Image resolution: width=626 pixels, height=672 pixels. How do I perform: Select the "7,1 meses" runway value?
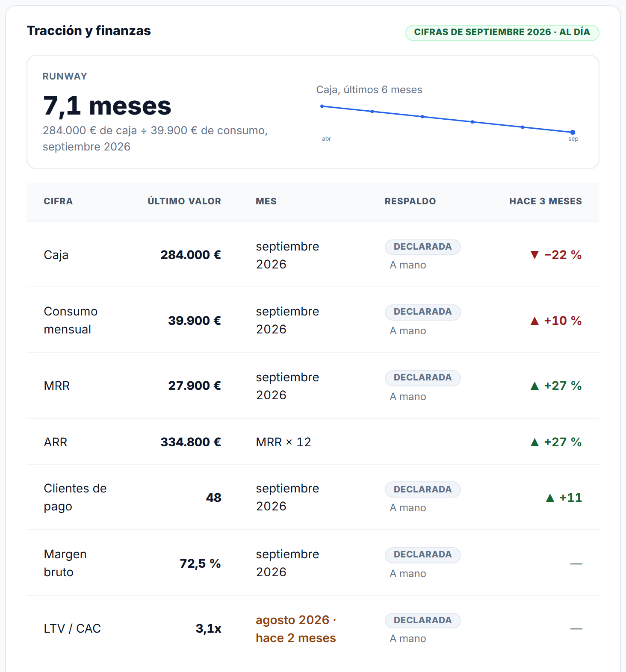coord(107,106)
